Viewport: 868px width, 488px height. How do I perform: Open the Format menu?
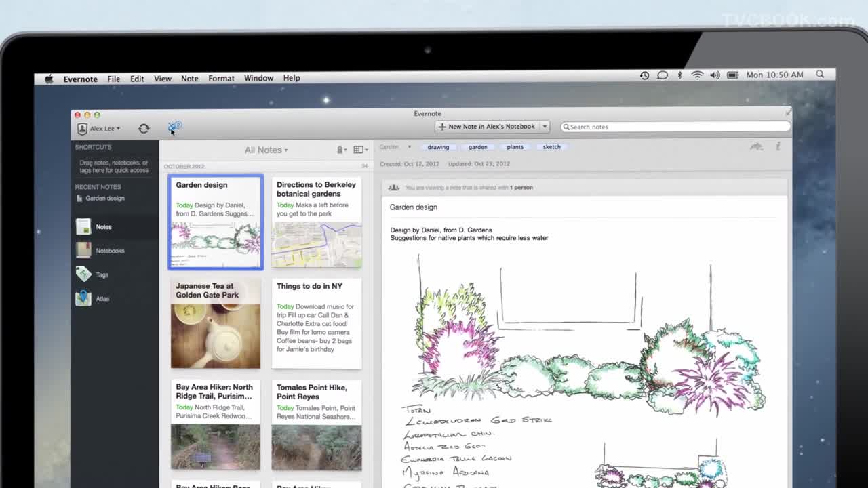[221, 79]
